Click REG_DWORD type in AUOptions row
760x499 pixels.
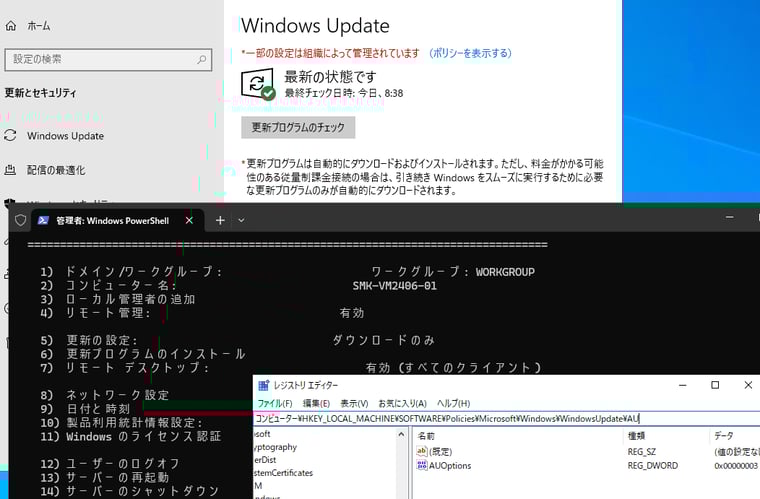pyautogui.click(x=653, y=466)
